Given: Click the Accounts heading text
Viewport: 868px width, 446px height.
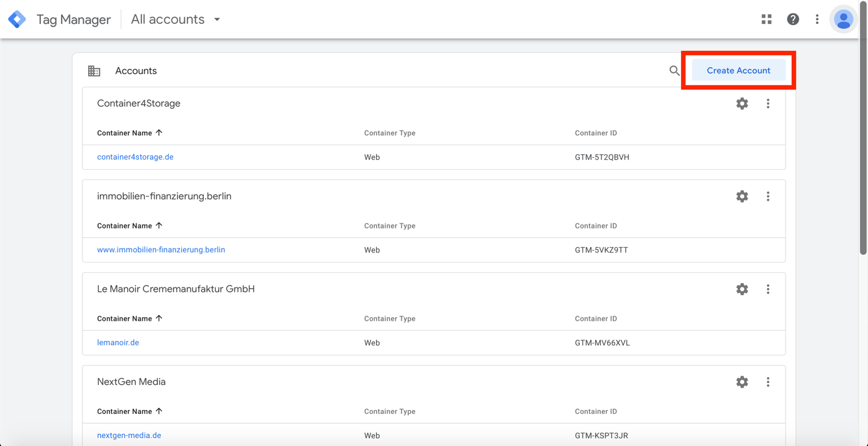Looking at the screenshot, I should point(136,71).
